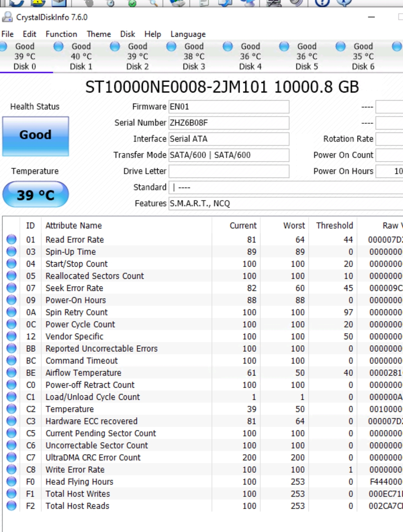
Task: Click the status icon for C2 Temperature row
Action: coord(11,409)
